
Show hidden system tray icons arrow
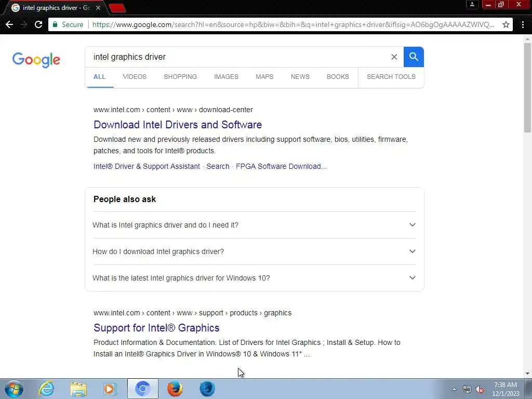coord(454,389)
